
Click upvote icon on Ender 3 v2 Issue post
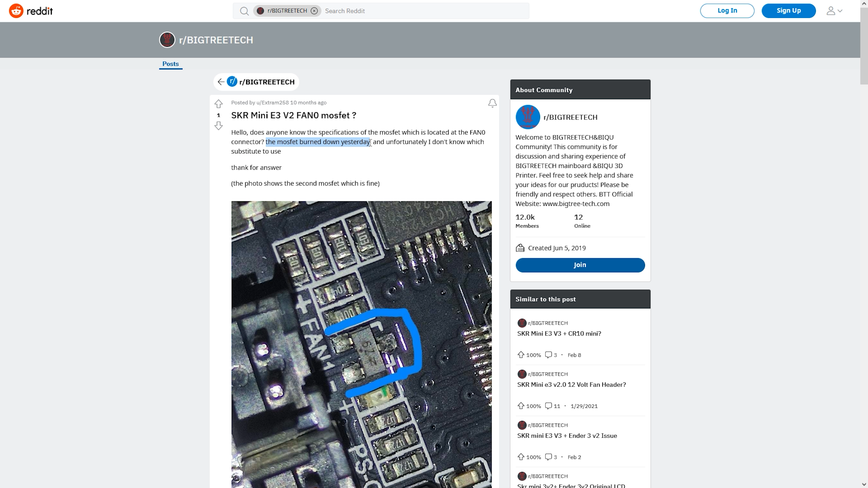coord(521,457)
